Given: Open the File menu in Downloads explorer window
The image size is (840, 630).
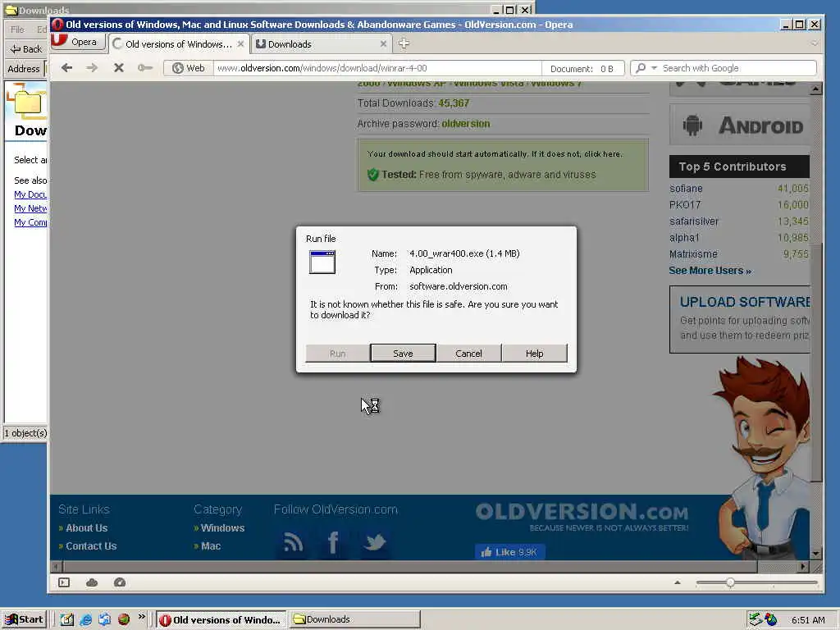Looking at the screenshot, I should (x=17, y=30).
